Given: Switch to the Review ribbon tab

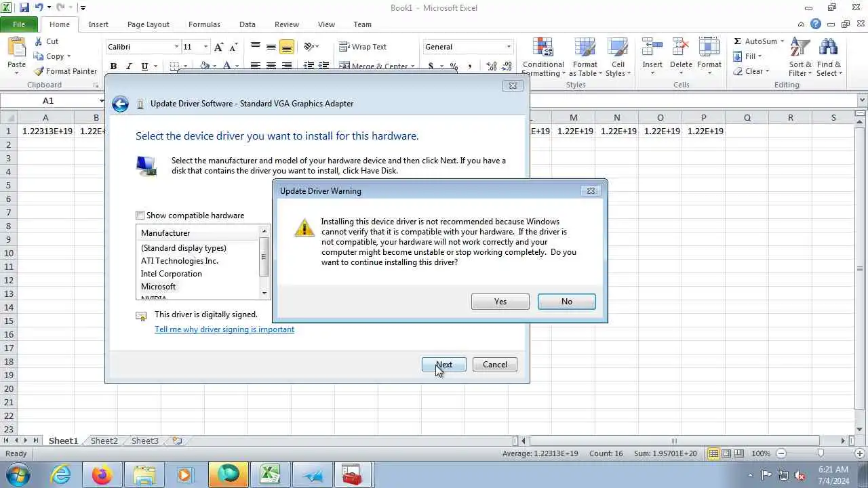Looking at the screenshot, I should point(287,24).
